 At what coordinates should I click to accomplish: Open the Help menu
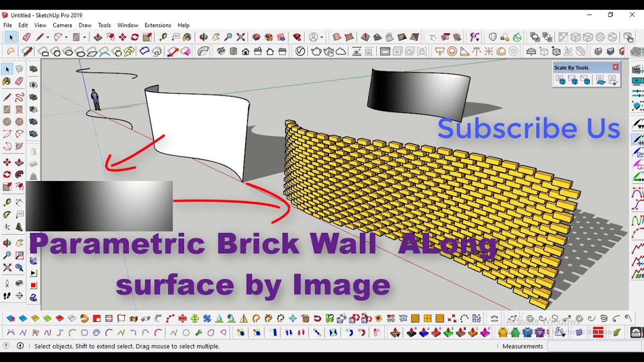[184, 25]
